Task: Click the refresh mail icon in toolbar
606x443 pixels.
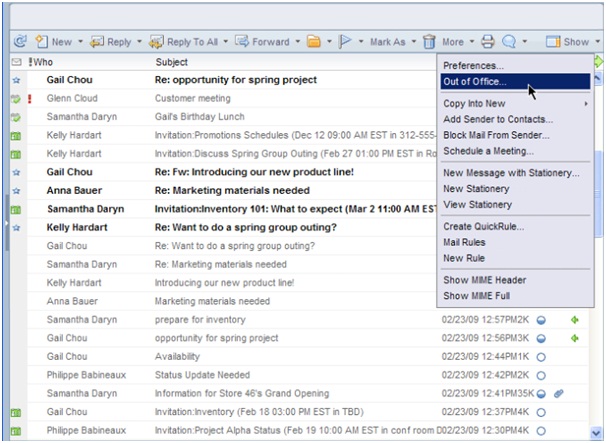Action: 20,41
